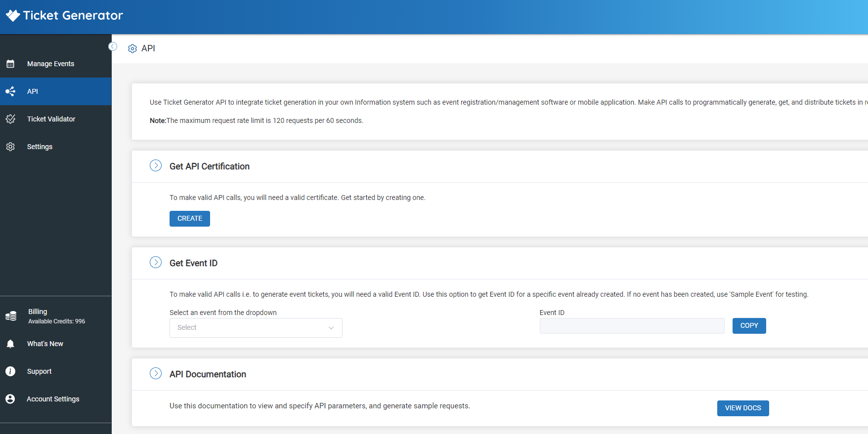Click the What's New bell icon
The image size is (868, 434).
click(x=10, y=344)
